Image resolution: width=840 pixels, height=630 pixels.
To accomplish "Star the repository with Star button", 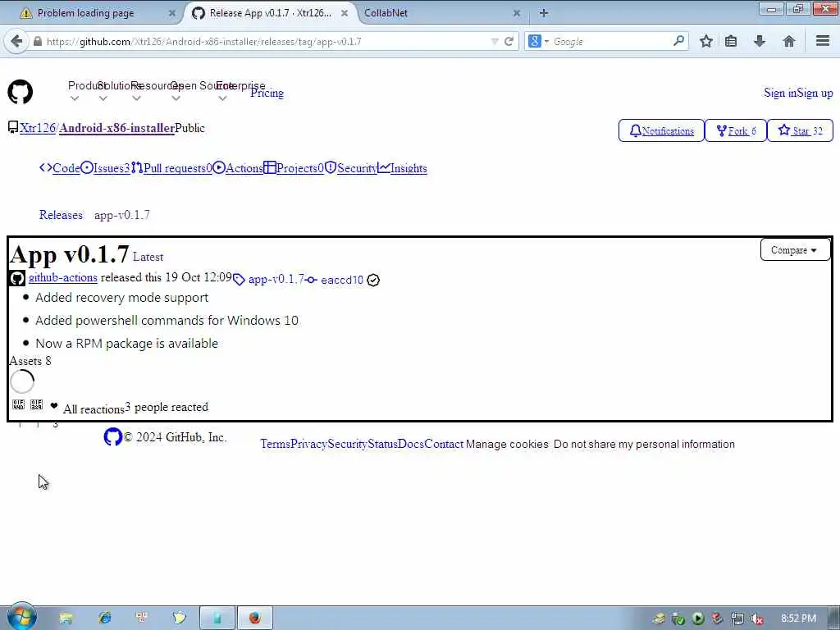I will (801, 130).
